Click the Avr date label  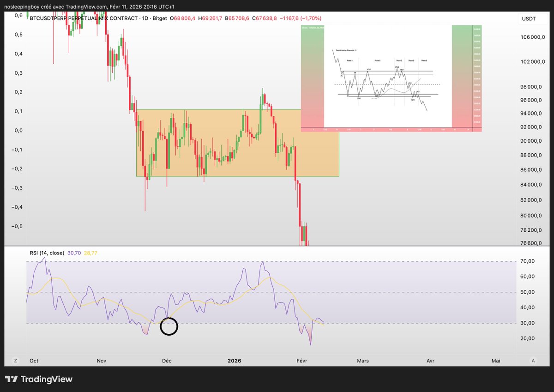coord(430,361)
